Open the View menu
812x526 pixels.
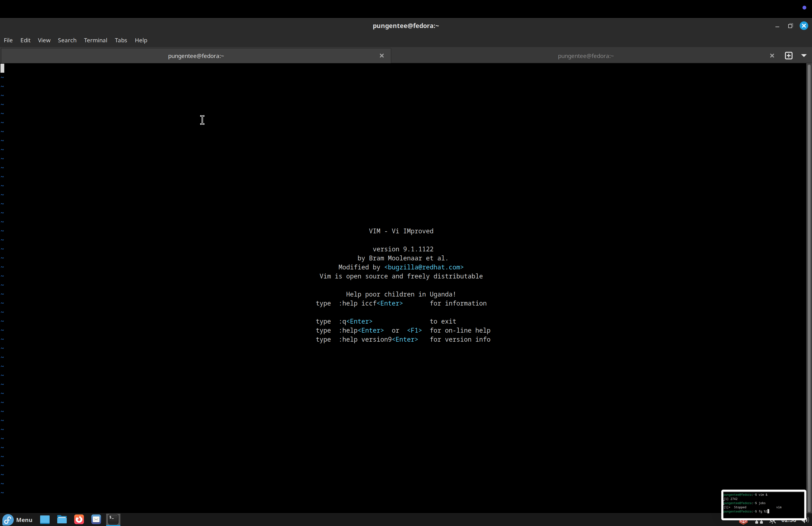(44, 40)
